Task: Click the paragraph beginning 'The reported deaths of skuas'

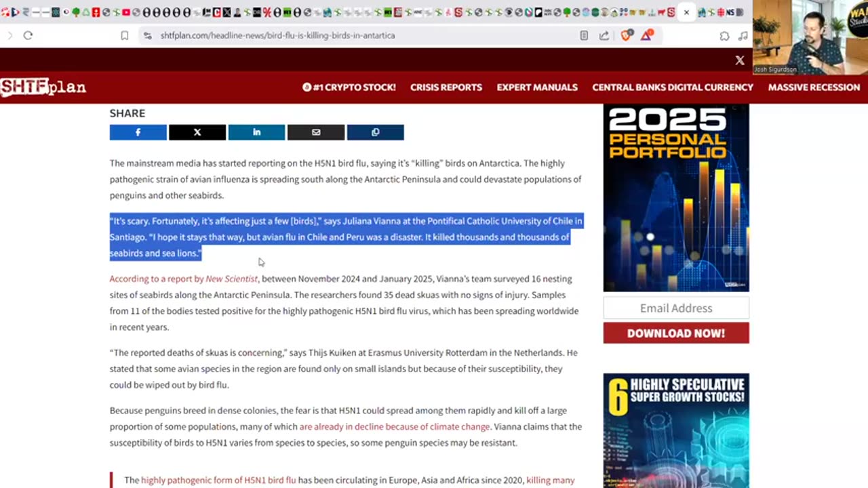Action: pyautogui.click(x=344, y=369)
